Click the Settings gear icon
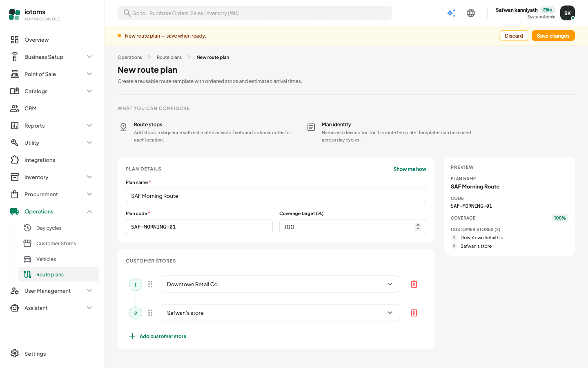588x368 pixels. [15, 354]
